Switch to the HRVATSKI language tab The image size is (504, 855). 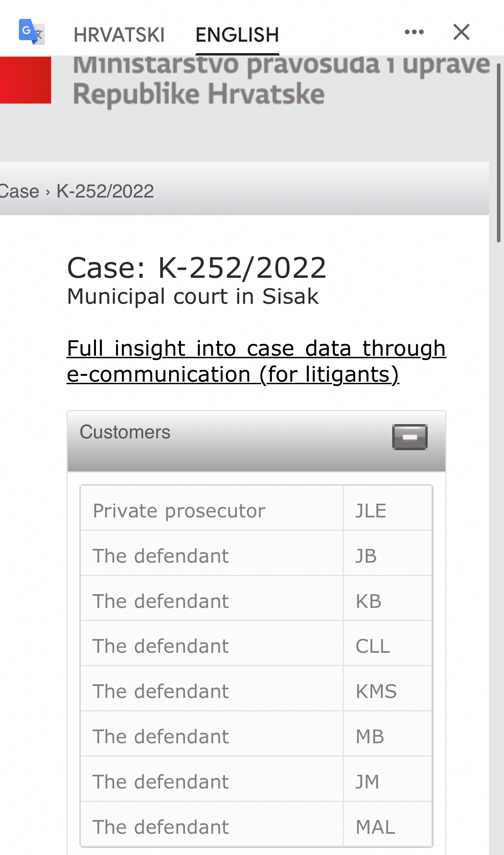(119, 35)
